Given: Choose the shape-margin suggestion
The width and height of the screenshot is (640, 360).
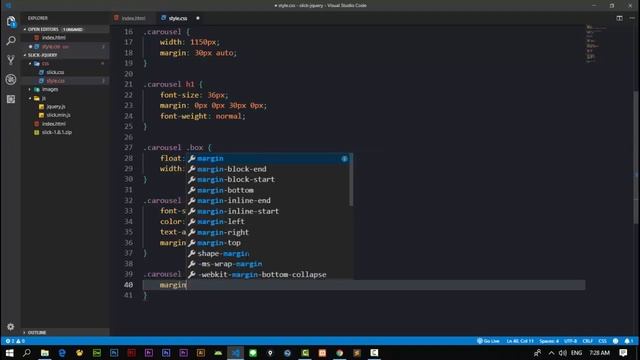Looking at the screenshot, I should (x=267, y=253).
